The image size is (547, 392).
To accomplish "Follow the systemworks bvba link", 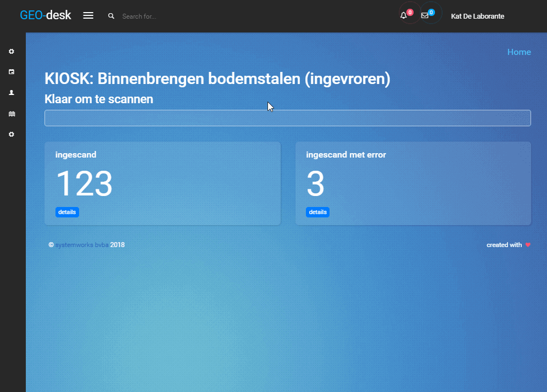I will click(x=82, y=245).
